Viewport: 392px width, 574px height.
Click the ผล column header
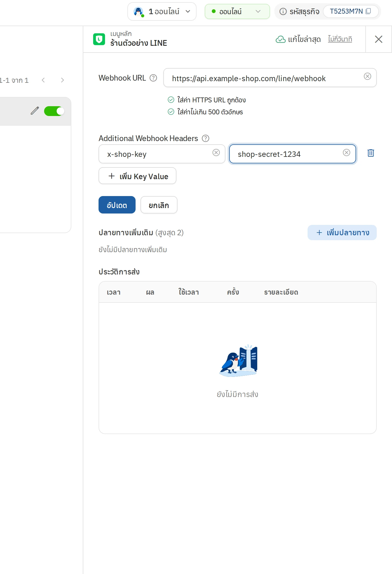tap(150, 292)
